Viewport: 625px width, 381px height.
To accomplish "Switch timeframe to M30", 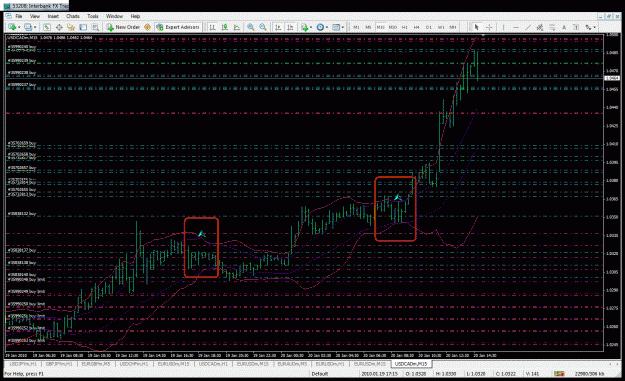I will pos(393,27).
